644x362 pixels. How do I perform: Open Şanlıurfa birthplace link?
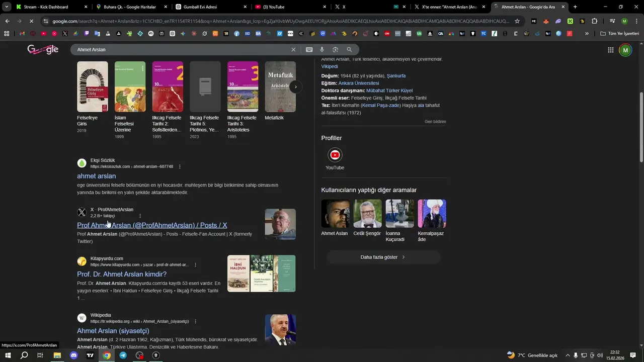(x=396, y=76)
